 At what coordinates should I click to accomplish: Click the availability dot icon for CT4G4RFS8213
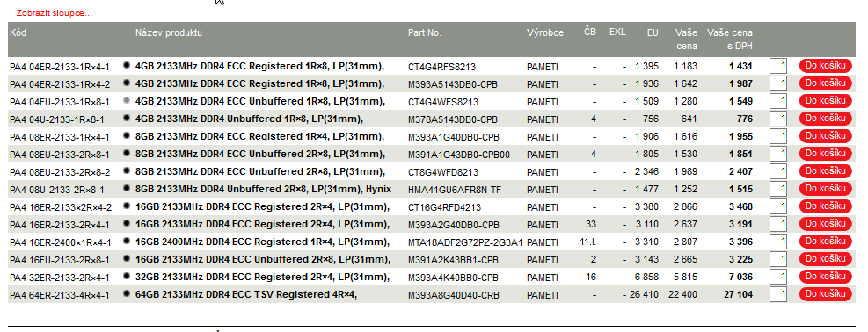pos(127,65)
